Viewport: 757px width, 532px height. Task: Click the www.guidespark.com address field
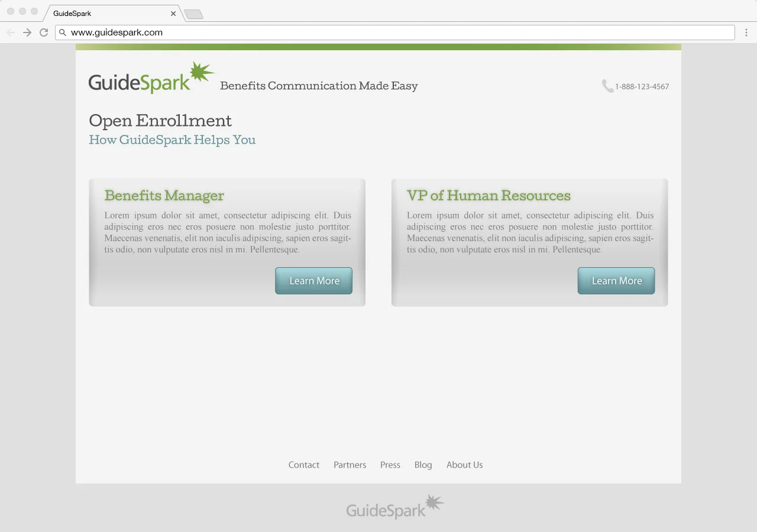coord(395,33)
